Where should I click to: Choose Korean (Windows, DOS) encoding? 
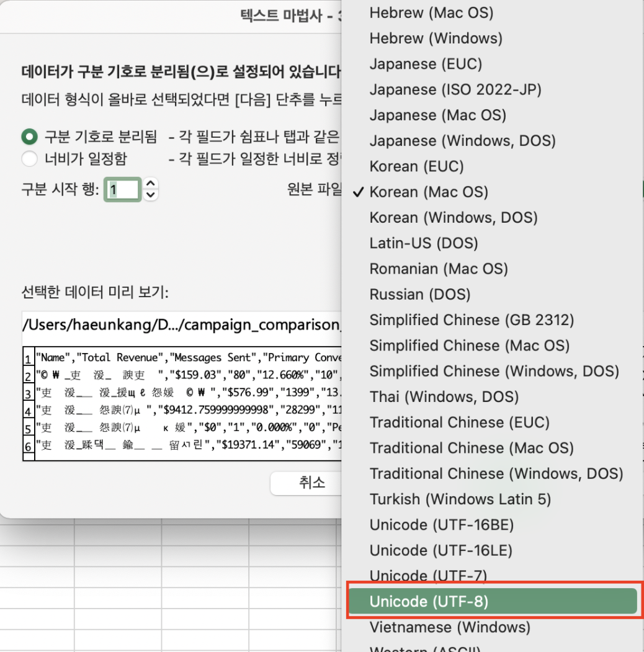tap(492, 218)
